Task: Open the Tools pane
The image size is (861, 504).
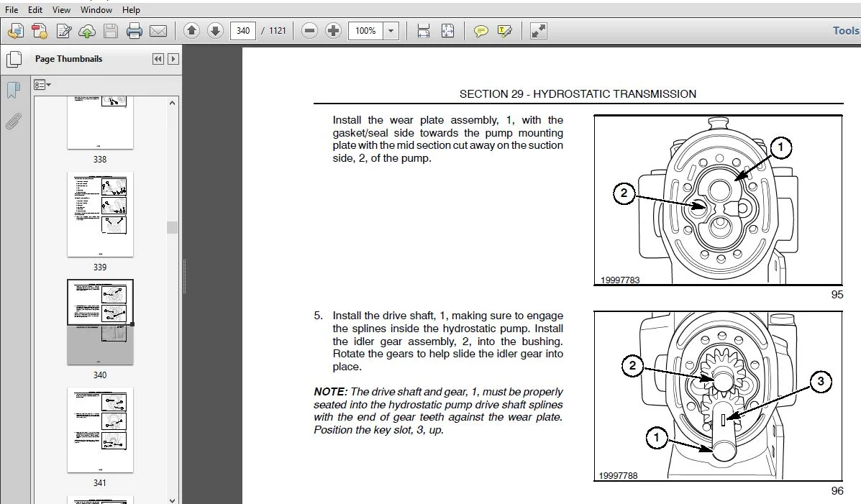Action: point(846,31)
